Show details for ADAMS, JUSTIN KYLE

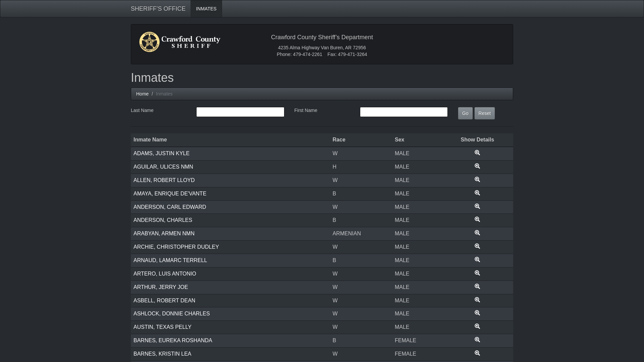tap(477, 153)
